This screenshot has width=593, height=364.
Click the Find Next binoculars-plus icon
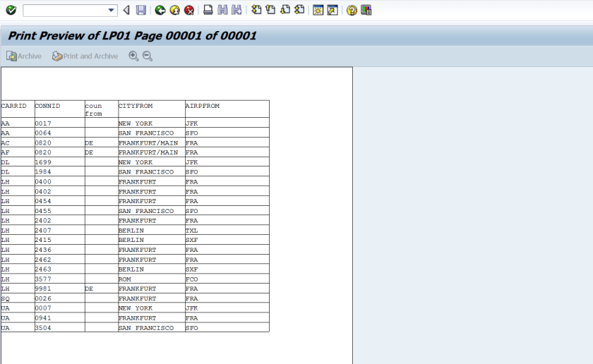[x=236, y=10]
